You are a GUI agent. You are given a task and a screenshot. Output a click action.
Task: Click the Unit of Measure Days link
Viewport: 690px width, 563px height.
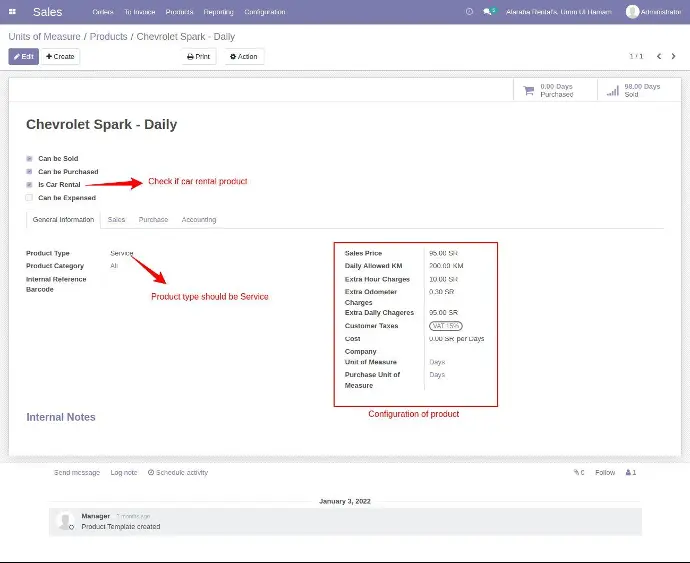click(x=437, y=362)
